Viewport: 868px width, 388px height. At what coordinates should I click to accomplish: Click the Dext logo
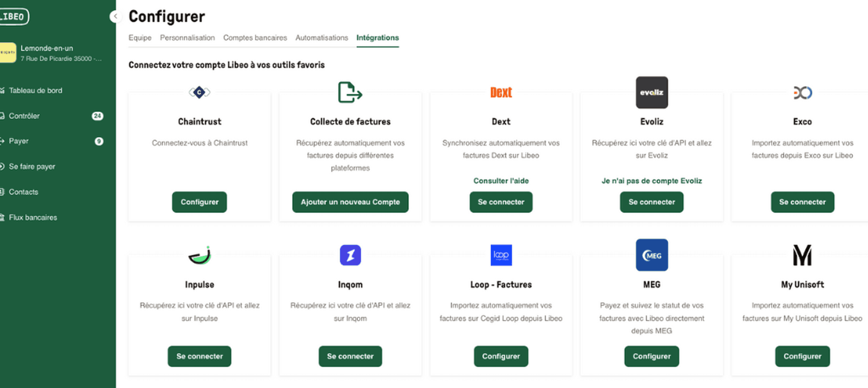pyautogui.click(x=501, y=92)
